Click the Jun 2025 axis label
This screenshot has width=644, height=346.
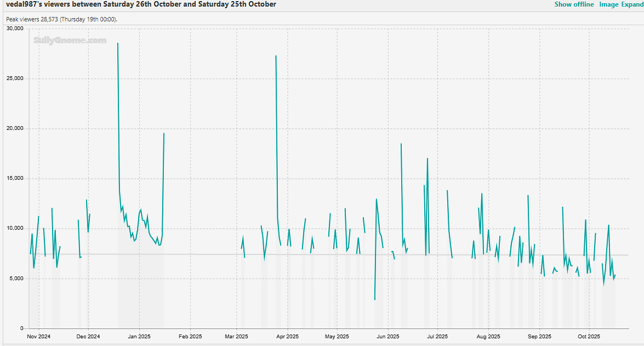point(387,337)
